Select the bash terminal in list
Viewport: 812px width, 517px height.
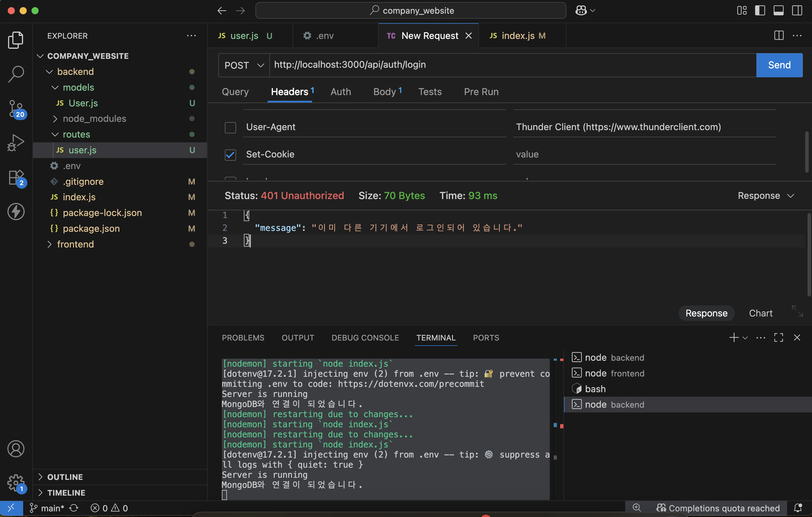click(x=595, y=389)
